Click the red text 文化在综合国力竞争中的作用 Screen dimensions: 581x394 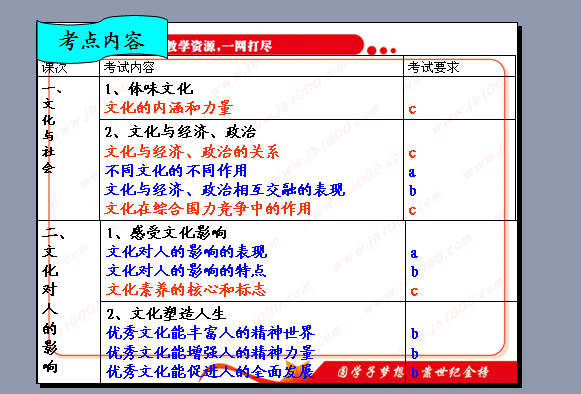click(208, 209)
